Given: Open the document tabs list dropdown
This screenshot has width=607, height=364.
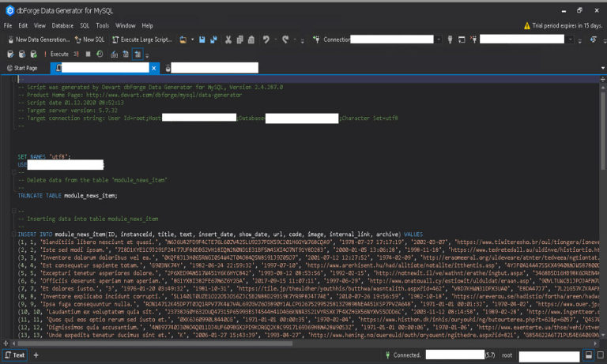Looking at the screenshot, I should tap(603, 68).
